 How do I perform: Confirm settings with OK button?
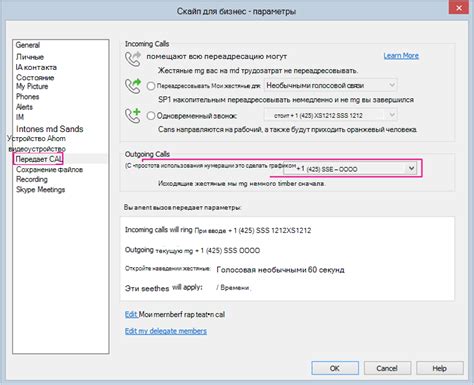[335, 368]
